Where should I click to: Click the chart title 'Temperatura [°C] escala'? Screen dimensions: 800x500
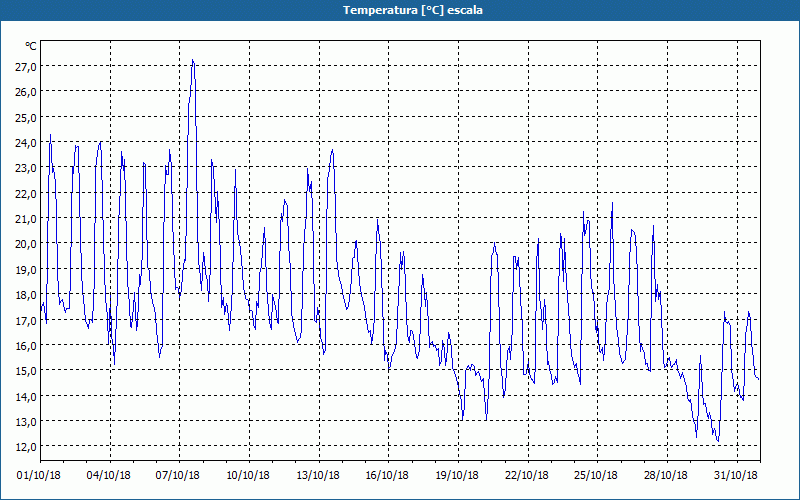tap(413, 10)
